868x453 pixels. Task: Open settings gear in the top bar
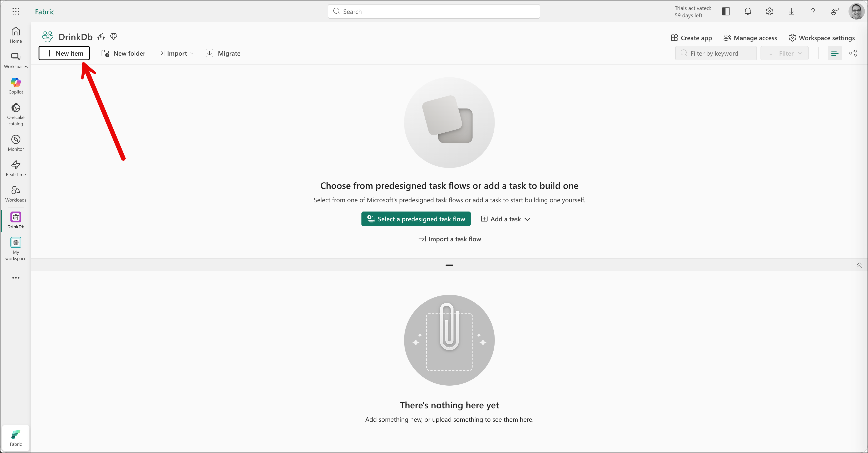click(769, 12)
